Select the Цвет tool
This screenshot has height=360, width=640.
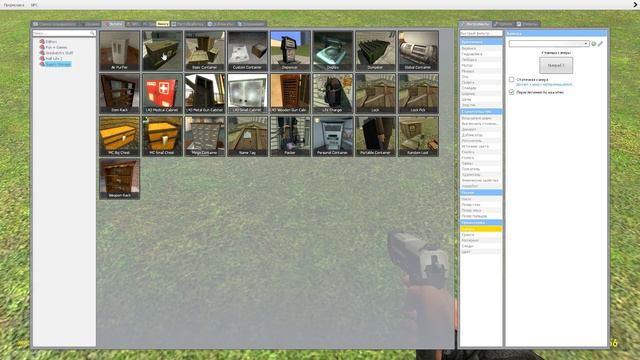(481, 252)
